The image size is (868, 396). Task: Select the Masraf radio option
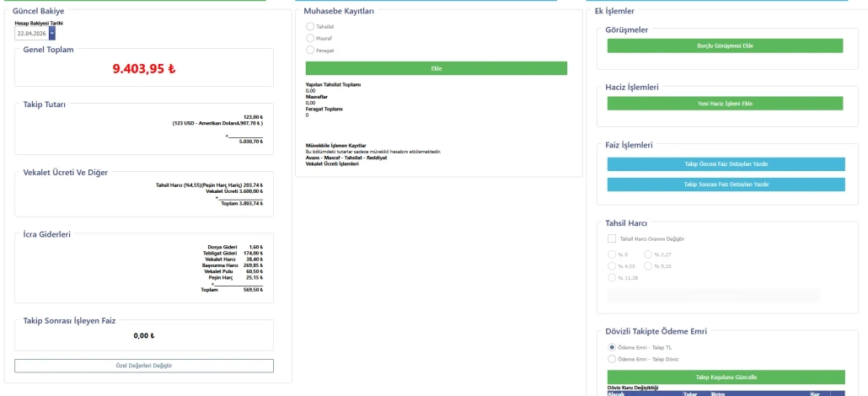[310, 39]
